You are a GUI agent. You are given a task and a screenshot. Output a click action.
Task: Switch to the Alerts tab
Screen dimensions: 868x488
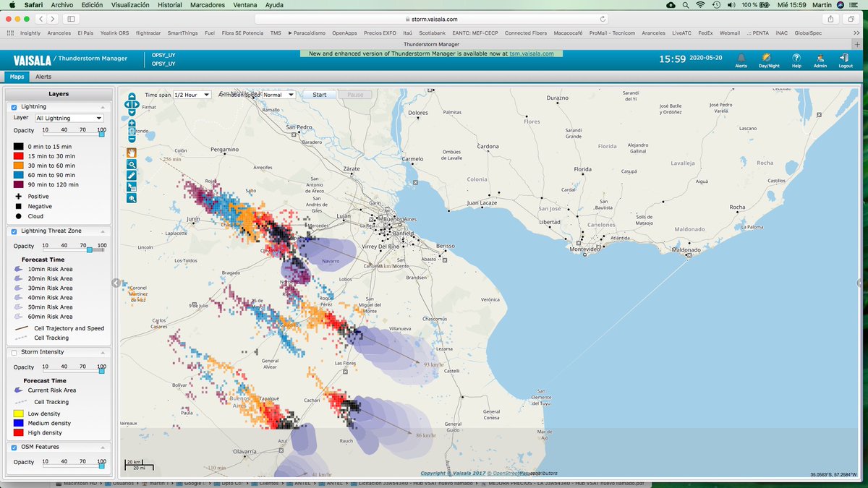click(43, 76)
